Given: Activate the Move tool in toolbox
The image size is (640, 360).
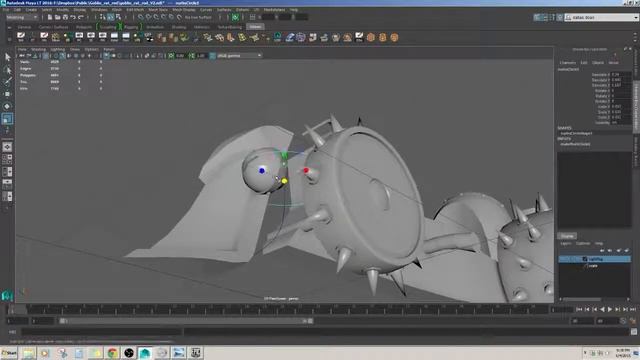Looking at the screenshot, I should click(7, 94).
